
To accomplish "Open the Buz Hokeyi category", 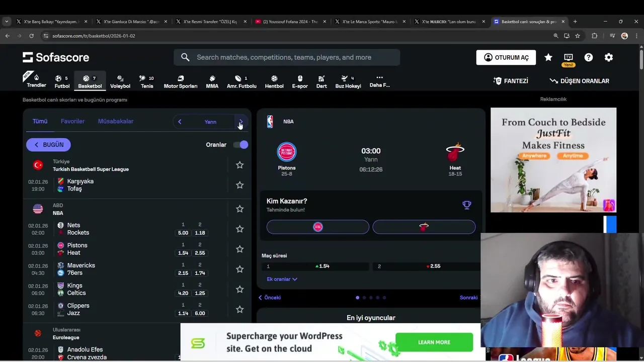I will pyautogui.click(x=348, y=81).
